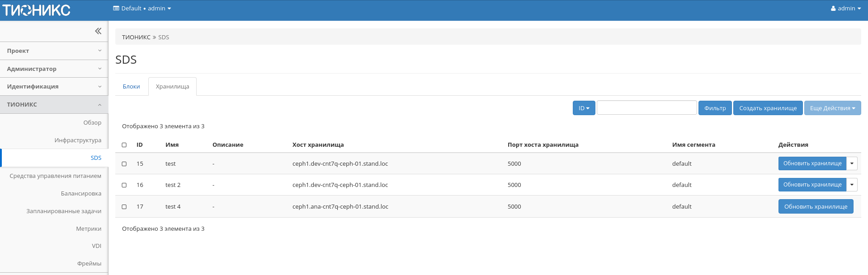Toggle the select-all checkbox in table header
This screenshot has width=868, height=275.
124,145
